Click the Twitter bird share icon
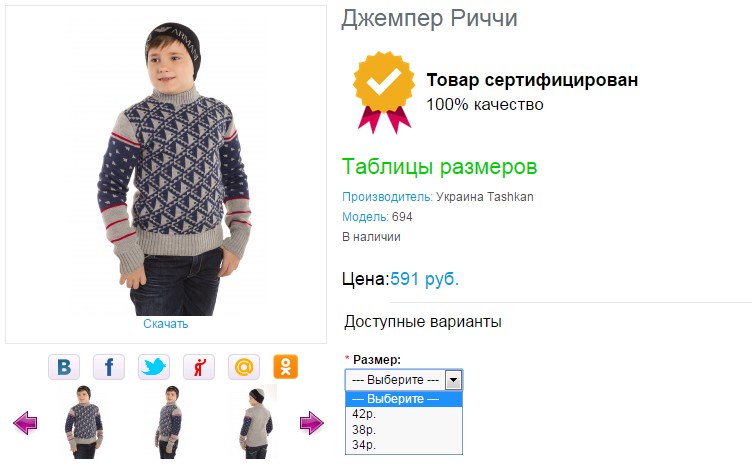Screen dimensions: 752x472 [154, 367]
